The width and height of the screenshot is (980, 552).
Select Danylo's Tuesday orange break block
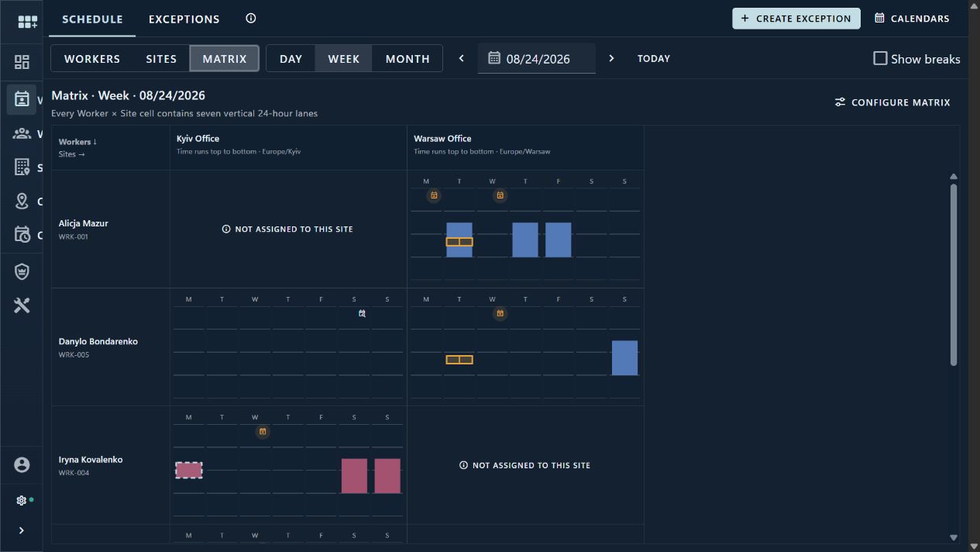[x=459, y=360]
